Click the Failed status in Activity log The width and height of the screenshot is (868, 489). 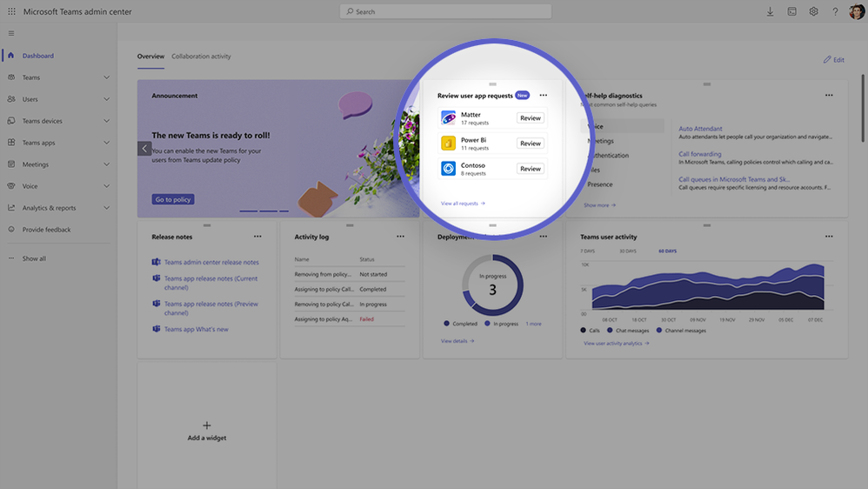(366, 319)
